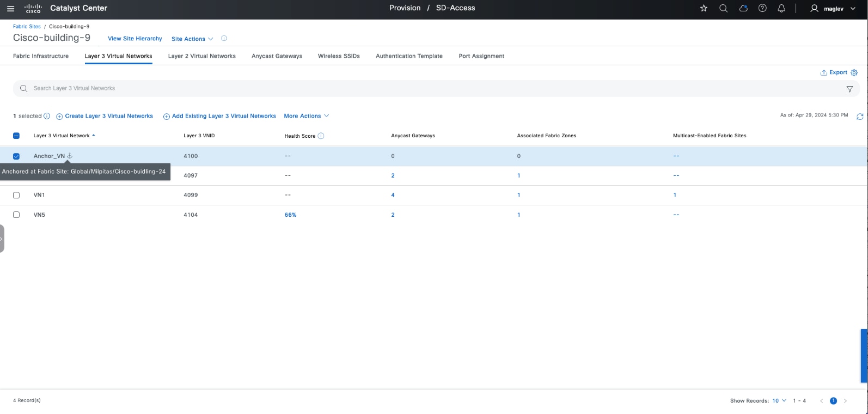
Task: Open the Fabric Infrastructure tab
Action: [41, 56]
